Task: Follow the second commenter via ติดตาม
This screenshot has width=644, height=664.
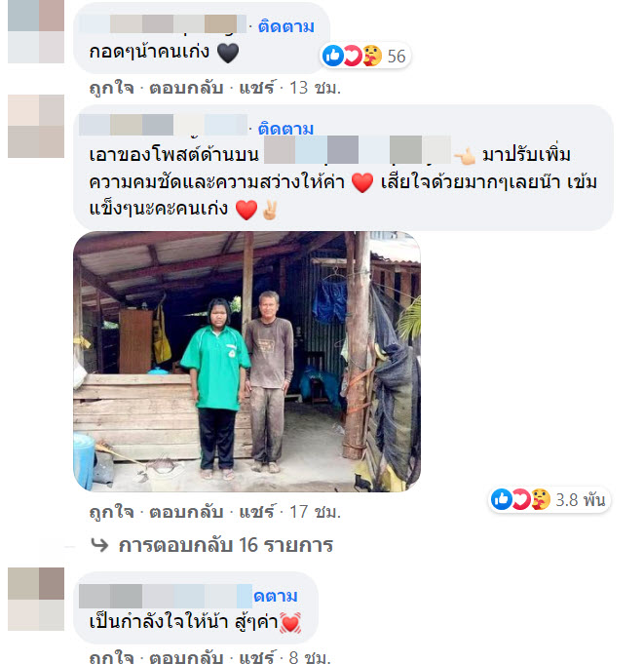Action: (286, 129)
